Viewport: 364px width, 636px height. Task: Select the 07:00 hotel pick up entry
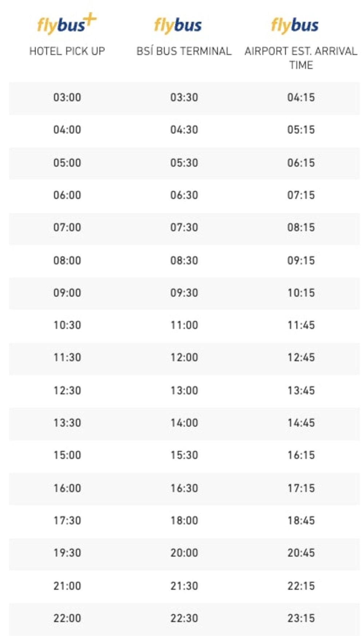click(67, 227)
